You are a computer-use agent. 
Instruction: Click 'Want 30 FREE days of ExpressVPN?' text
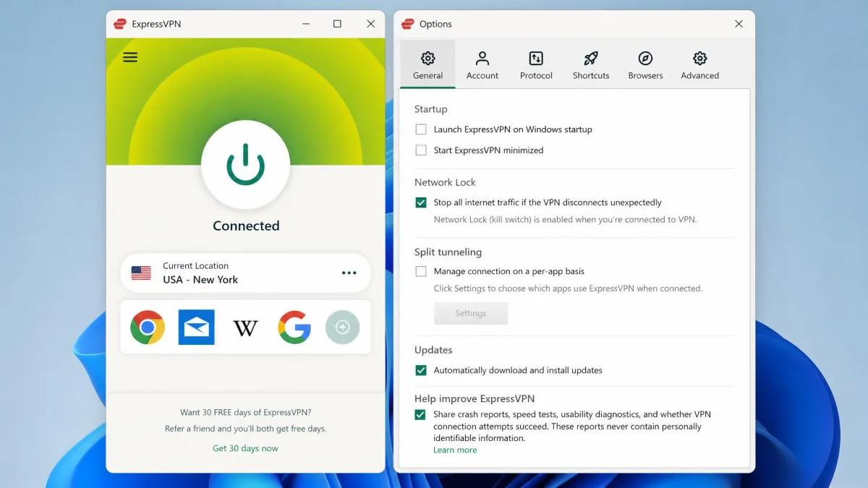coord(246,413)
